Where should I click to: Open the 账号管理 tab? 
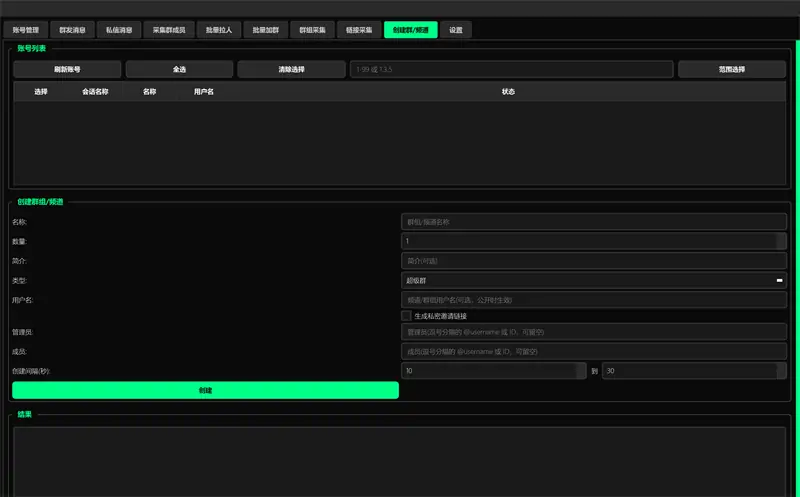coord(26,30)
